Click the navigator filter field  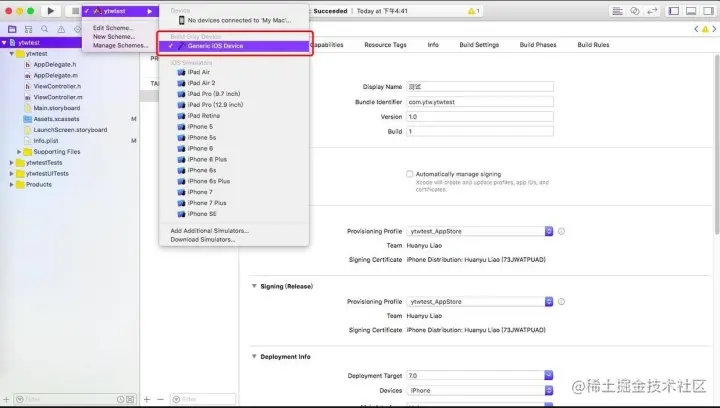point(75,399)
